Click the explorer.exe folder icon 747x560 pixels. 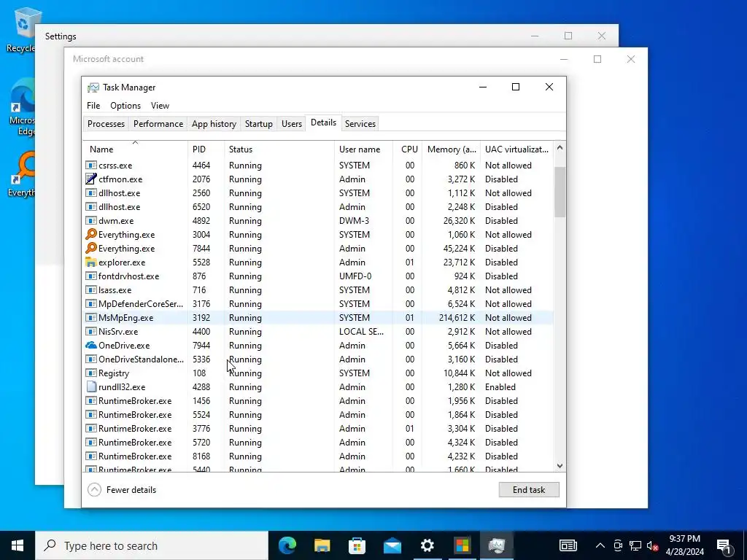pyautogui.click(x=90, y=262)
